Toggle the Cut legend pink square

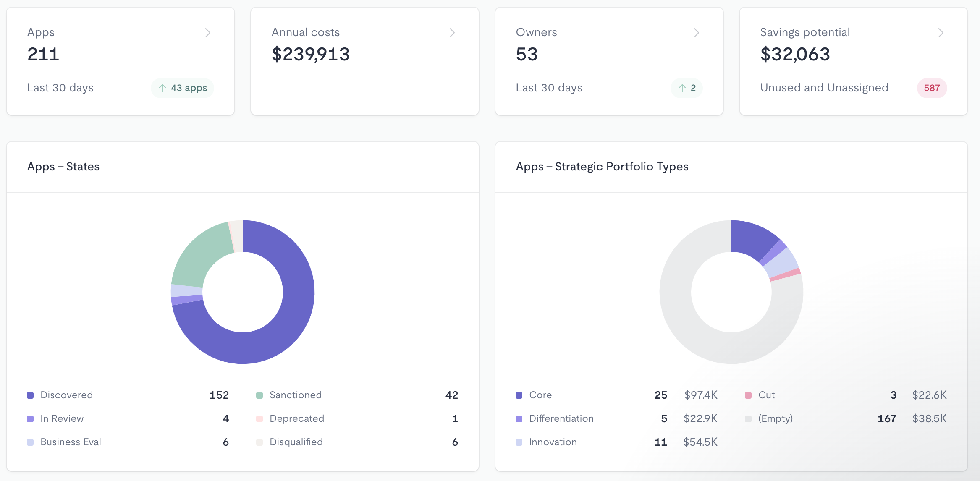click(748, 395)
